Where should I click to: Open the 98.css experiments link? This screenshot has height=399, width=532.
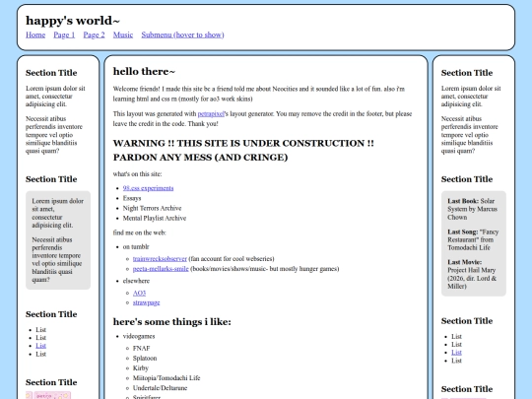tap(148, 188)
